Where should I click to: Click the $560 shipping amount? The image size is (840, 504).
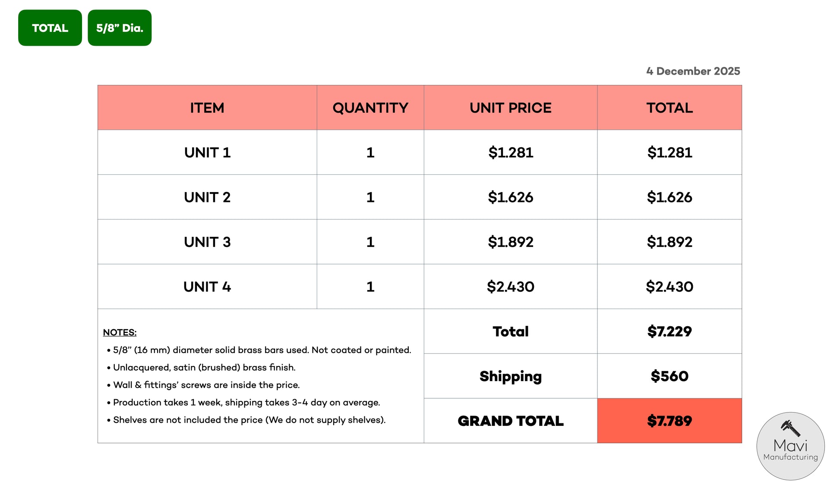point(669,376)
